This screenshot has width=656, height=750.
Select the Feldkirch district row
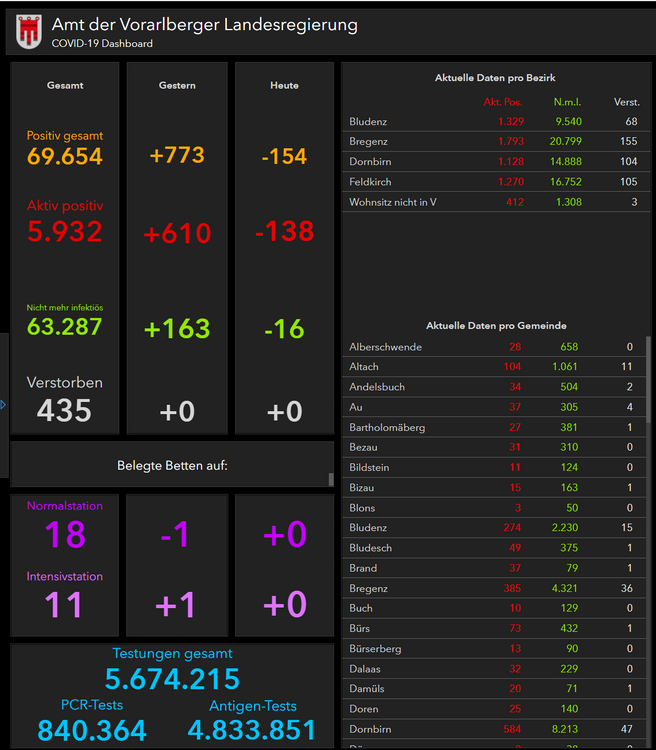(x=496, y=182)
